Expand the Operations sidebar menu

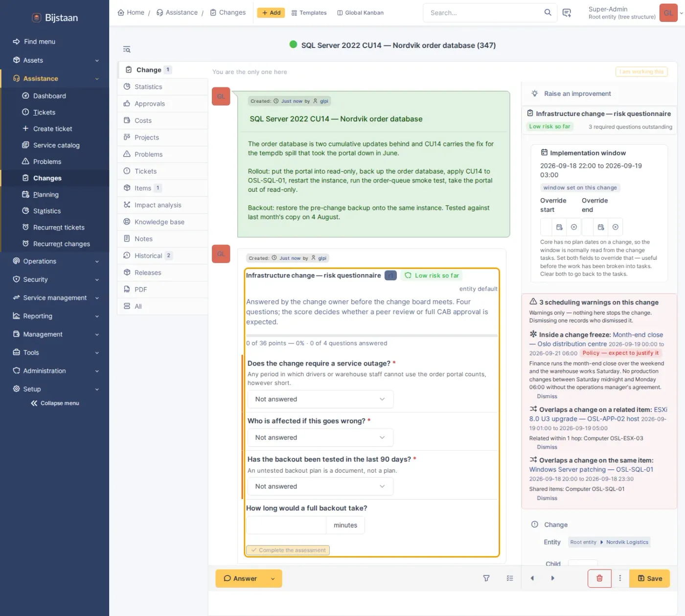(55, 261)
